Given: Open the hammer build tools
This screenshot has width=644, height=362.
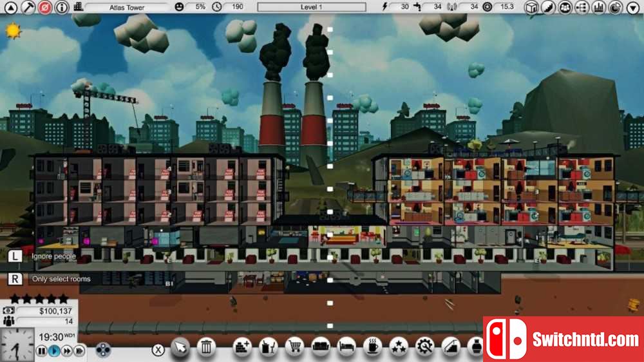Looking at the screenshot, I should 28,7.
